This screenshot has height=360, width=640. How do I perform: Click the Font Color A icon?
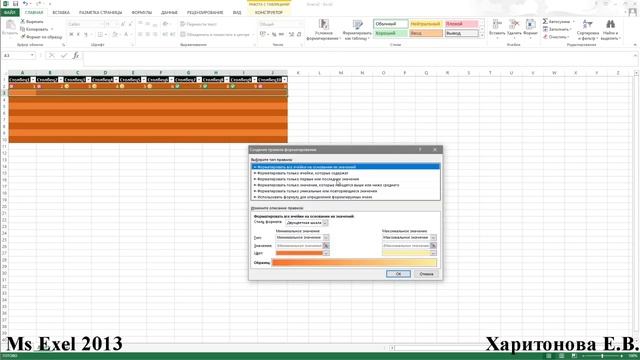pos(126,35)
